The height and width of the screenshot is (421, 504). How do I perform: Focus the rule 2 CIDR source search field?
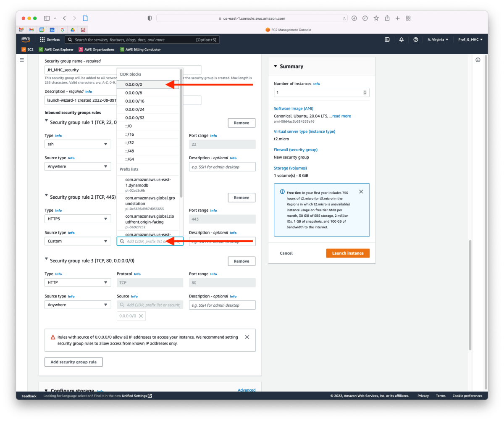150,241
